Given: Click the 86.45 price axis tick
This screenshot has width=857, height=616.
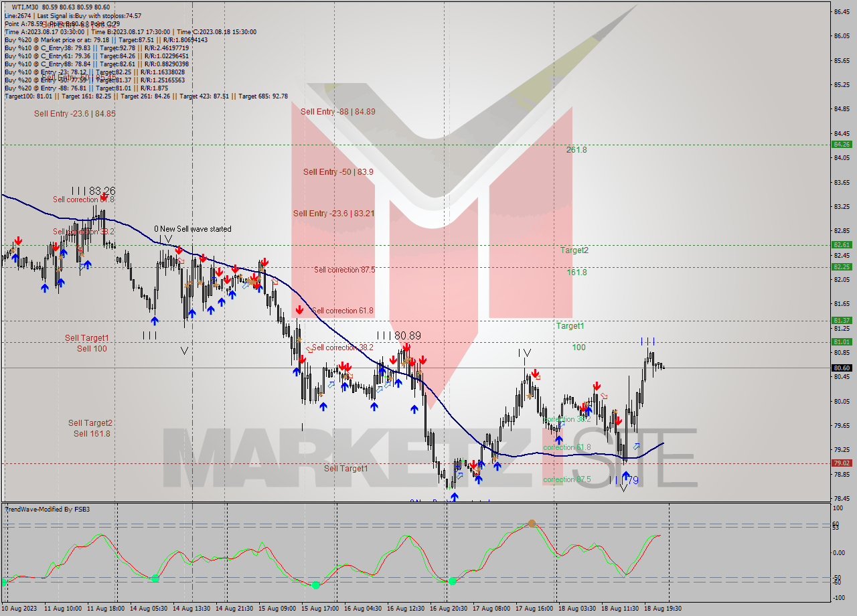Looking at the screenshot, I should click(x=842, y=11).
